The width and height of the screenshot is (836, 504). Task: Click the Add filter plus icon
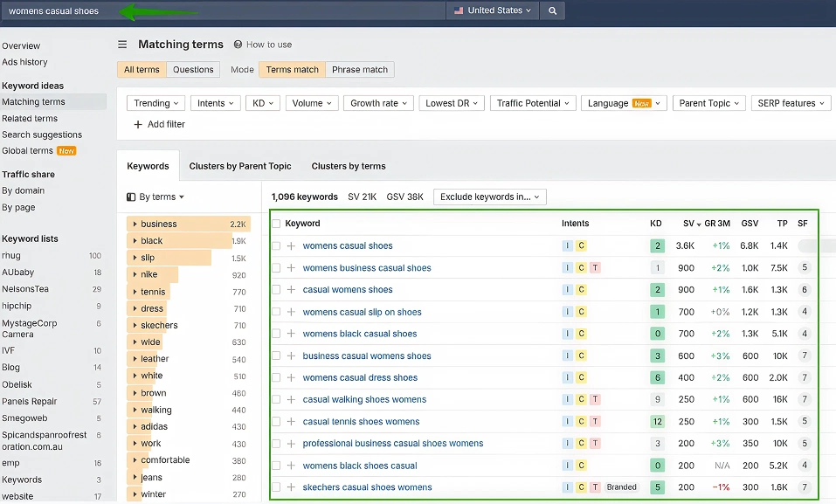(x=138, y=124)
